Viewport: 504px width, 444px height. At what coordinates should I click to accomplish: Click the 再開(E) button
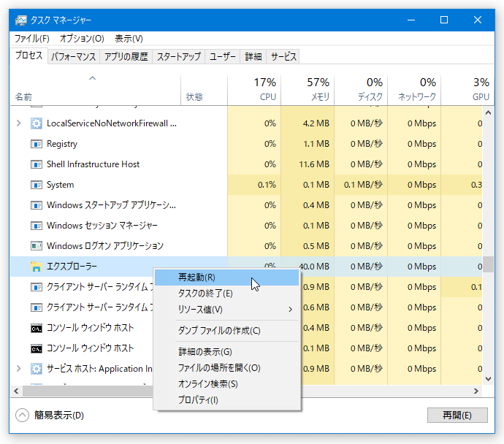coord(457,415)
